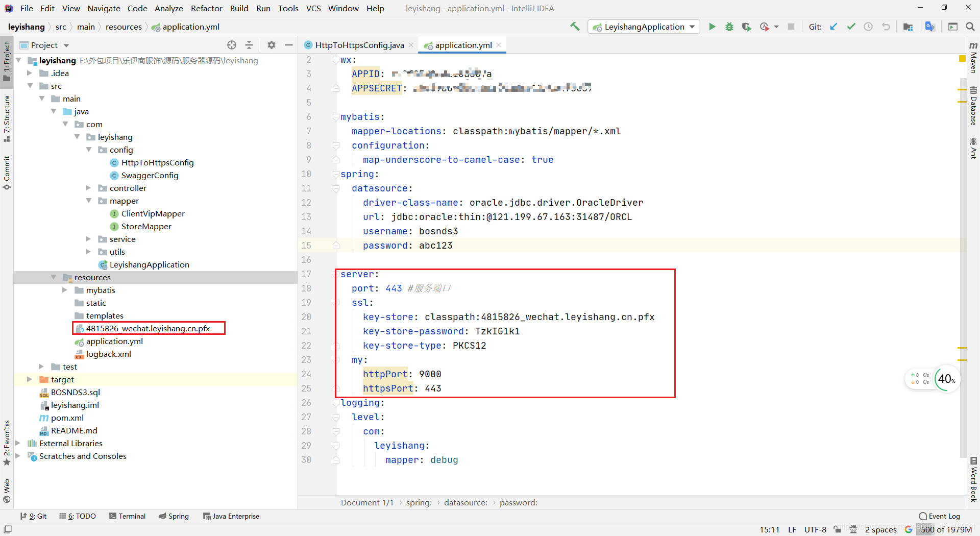Open the Event Log
The image size is (980, 536).
click(939, 516)
